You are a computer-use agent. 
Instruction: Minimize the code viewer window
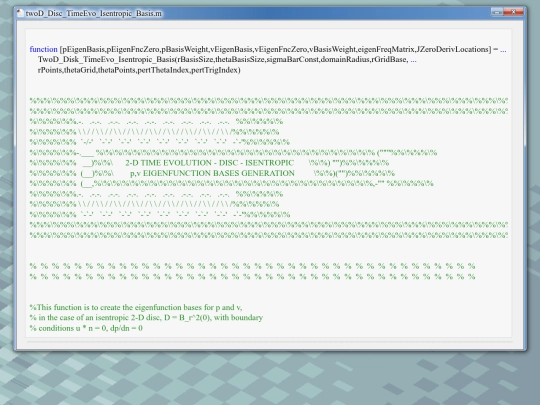[497, 12]
